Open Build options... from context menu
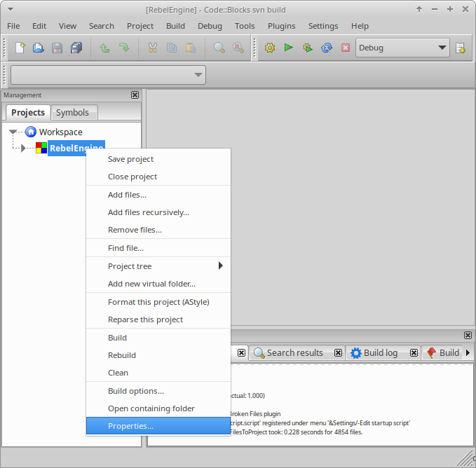Image resolution: width=476 pixels, height=468 pixels. (x=158, y=391)
